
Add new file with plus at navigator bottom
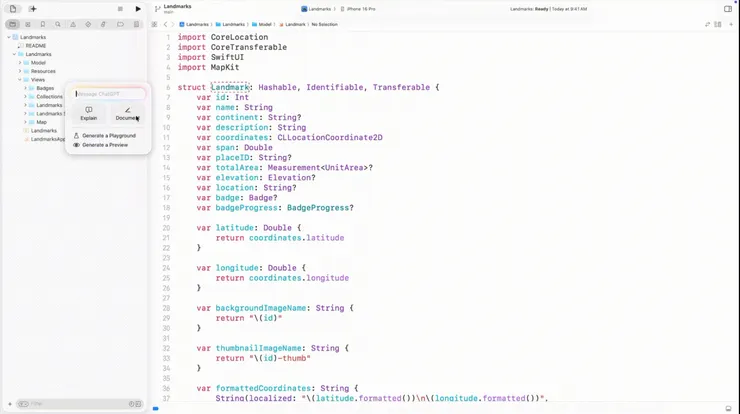(9, 404)
